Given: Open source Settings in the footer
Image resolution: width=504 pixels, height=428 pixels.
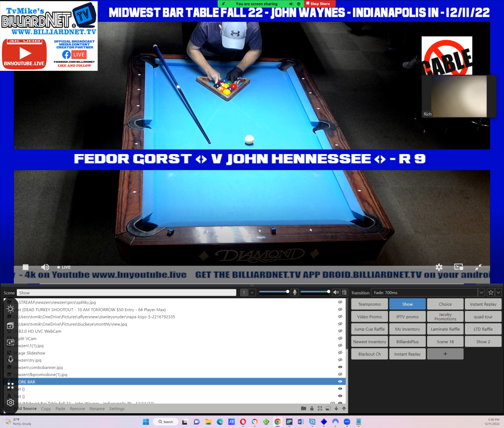Looking at the screenshot, I should click(117, 409).
